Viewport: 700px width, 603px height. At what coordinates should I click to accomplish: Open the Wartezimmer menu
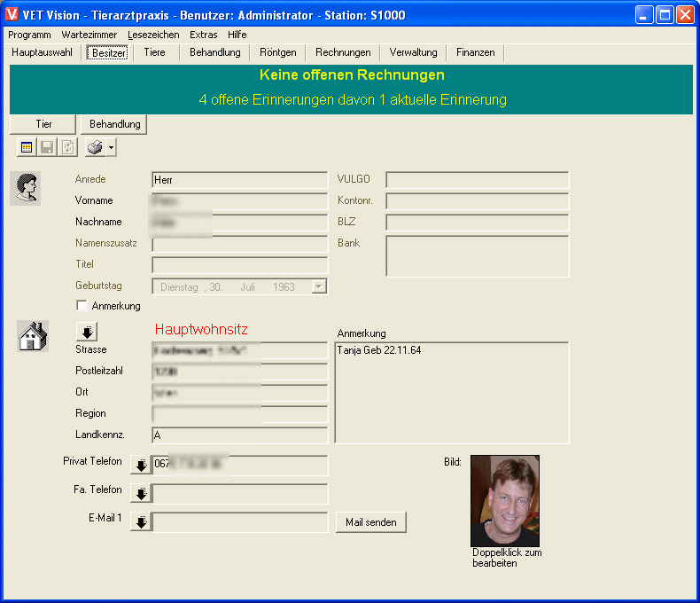[x=89, y=35]
